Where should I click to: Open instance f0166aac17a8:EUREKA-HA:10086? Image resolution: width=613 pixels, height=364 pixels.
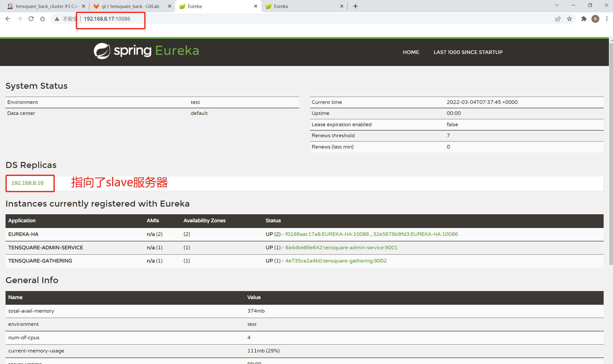click(327, 234)
